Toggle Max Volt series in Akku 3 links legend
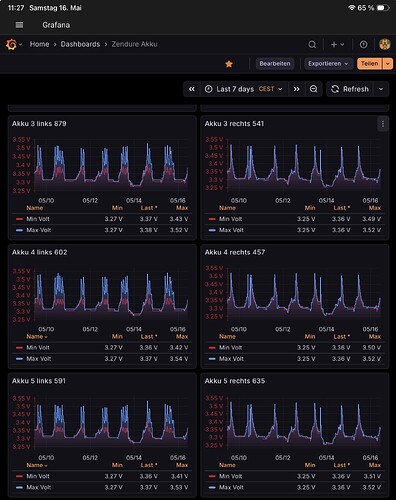Image resolution: width=396 pixels, height=500 pixels. point(39,230)
